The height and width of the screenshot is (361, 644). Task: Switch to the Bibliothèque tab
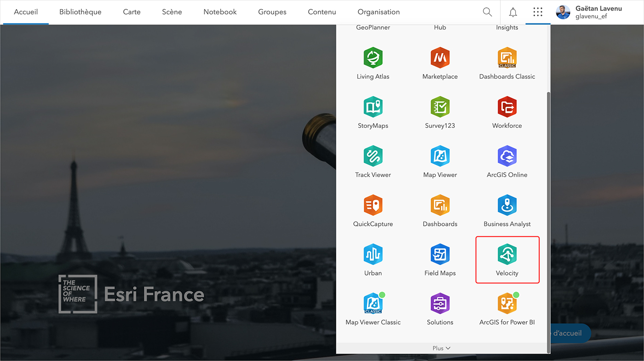[x=80, y=12]
